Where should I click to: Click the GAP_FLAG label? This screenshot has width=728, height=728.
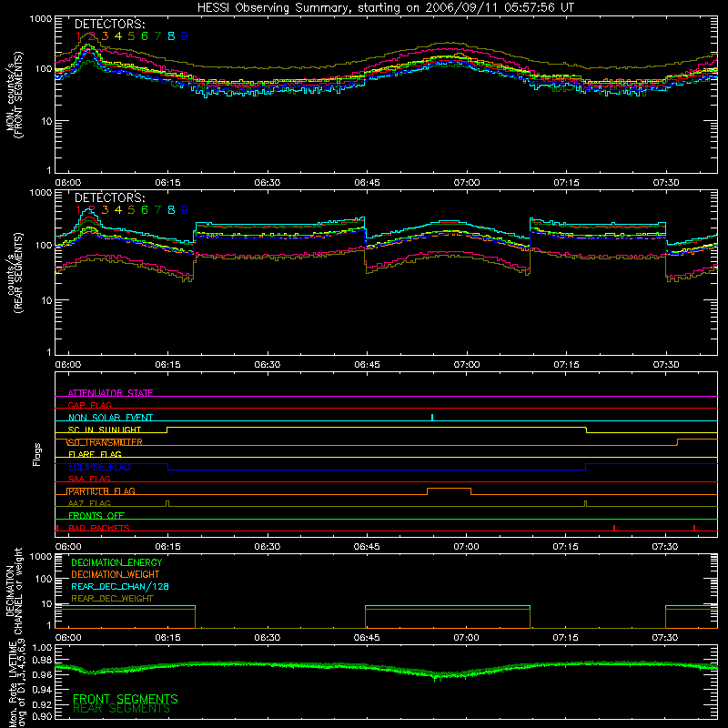click(89, 405)
